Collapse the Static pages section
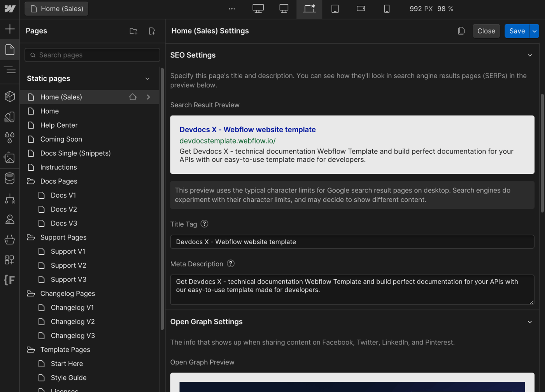 point(147,79)
